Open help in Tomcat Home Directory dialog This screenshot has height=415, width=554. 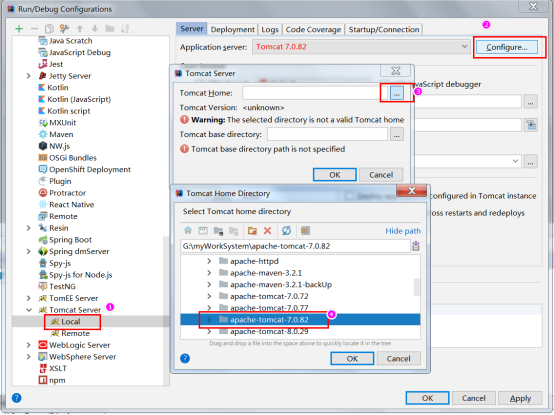tap(185, 358)
